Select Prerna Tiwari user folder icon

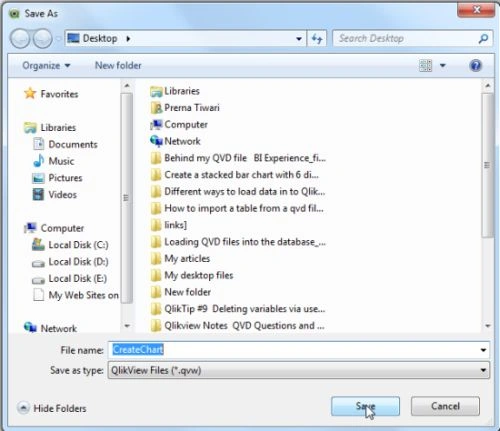(x=156, y=108)
